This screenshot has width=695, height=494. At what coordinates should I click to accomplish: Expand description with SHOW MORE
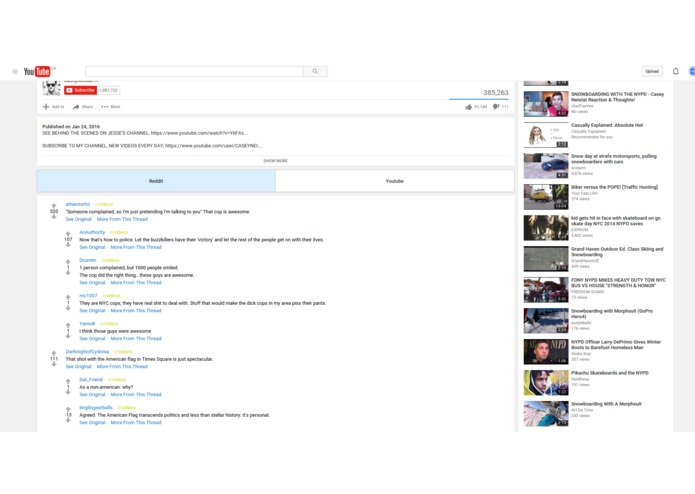click(x=275, y=161)
